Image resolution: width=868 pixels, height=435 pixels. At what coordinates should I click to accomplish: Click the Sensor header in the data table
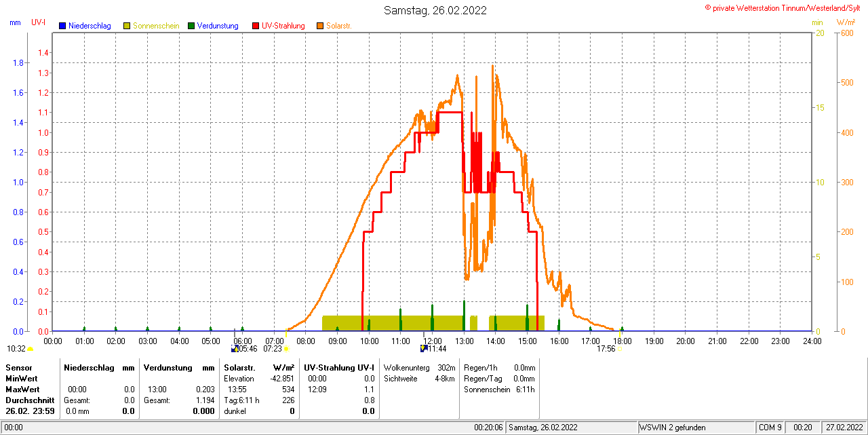(x=18, y=367)
